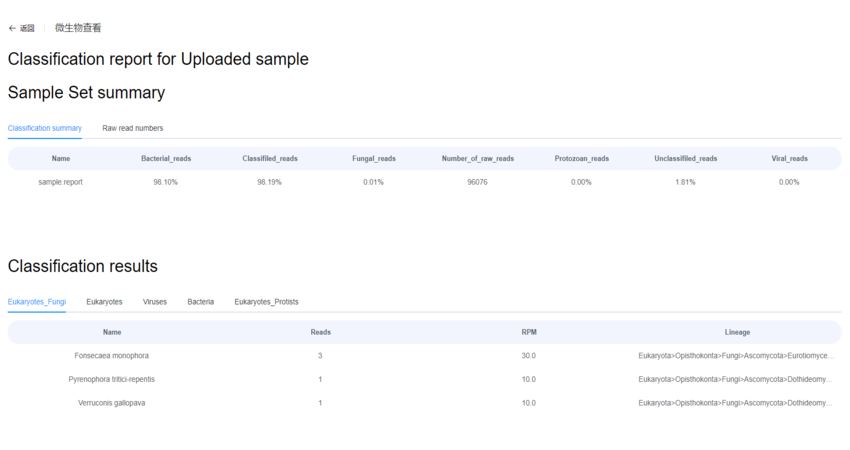850x450 pixels.
Task: Switch to the Eukaryotes tab
Action: (104, 301)
